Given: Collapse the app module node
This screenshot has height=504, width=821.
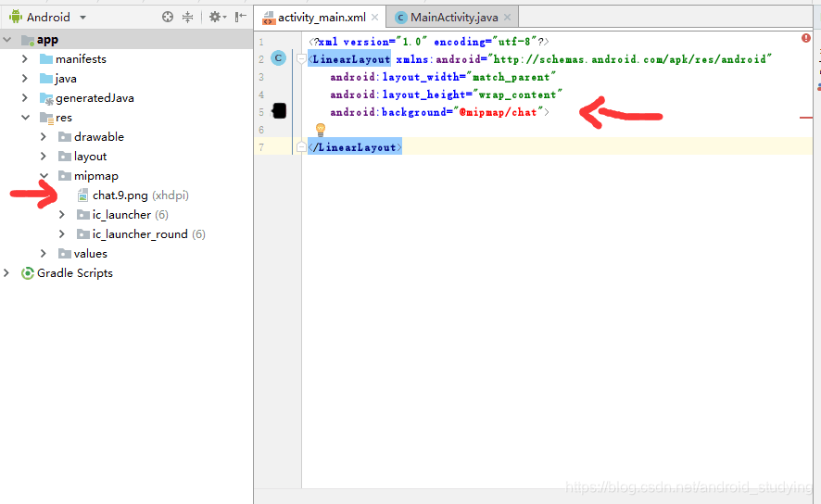Looking at the screenshot, I should (x=7, y=39).
